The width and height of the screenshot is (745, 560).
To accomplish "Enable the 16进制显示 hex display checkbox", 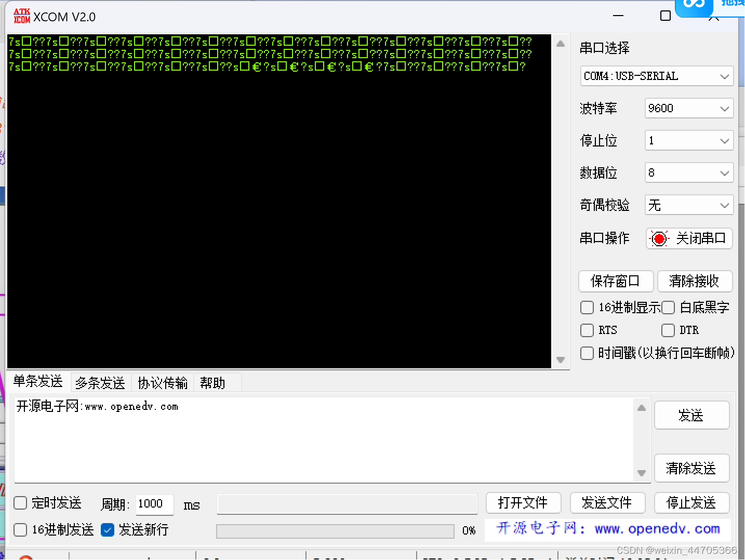I will (587, 308).
